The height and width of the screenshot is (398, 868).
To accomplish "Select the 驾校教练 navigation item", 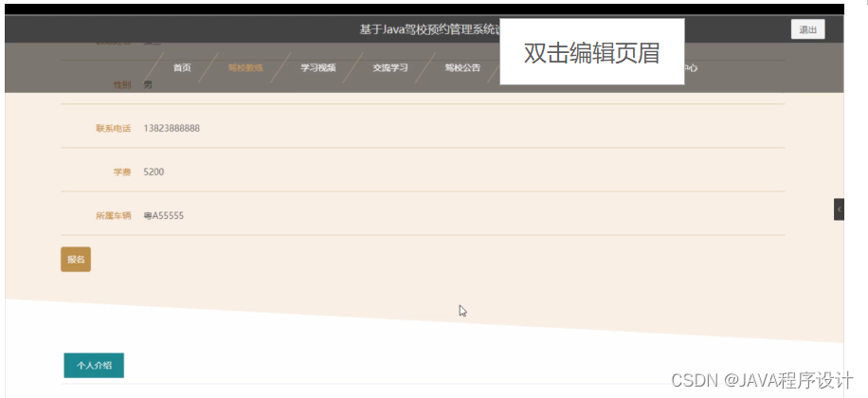I will click(245, 68).
